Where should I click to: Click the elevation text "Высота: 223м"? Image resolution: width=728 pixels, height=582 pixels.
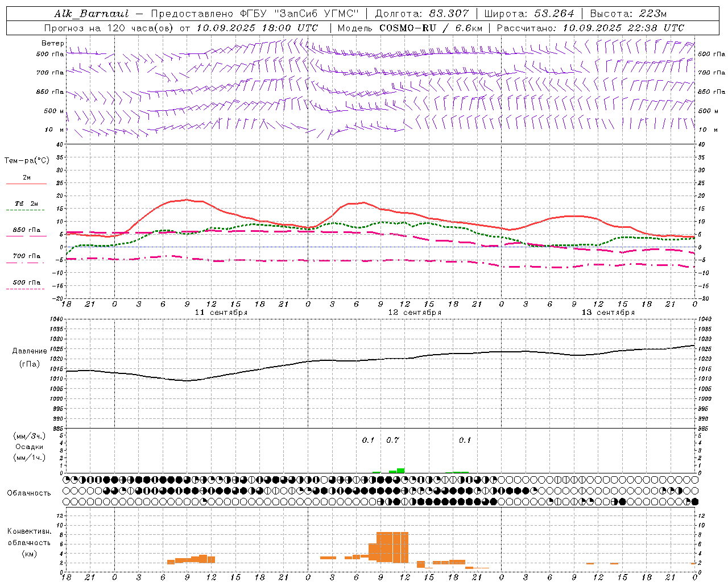point(628,14)
